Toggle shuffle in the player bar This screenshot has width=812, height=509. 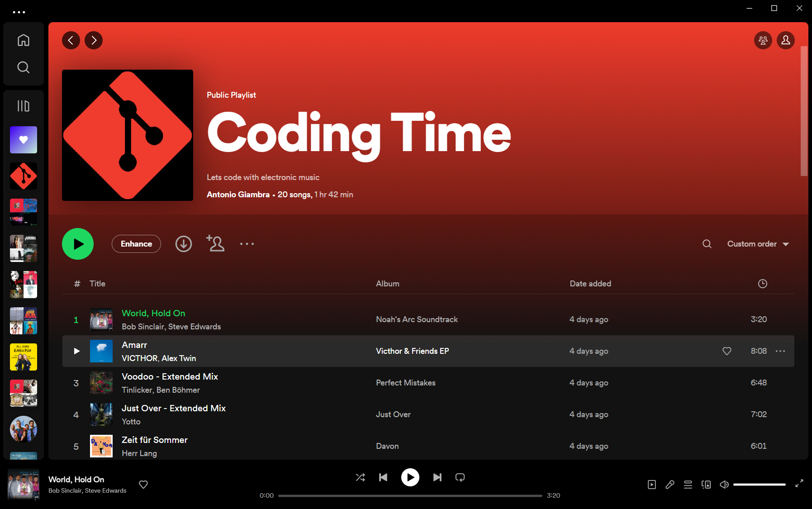click(x=361, y=477)
